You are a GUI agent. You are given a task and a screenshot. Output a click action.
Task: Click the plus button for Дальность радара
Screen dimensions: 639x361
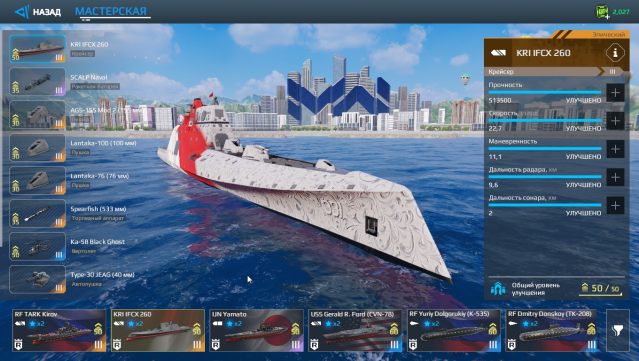[x=615, y=177]
